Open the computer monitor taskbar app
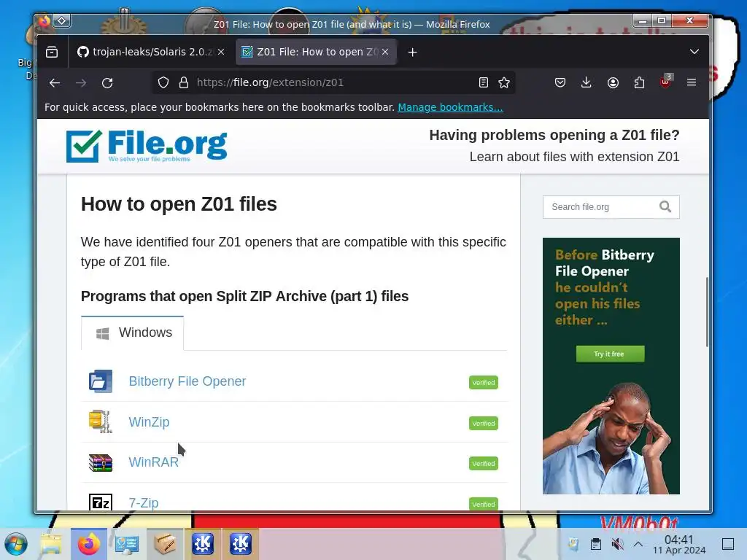This screenshot has width=747, height=560. coord(127,544)
